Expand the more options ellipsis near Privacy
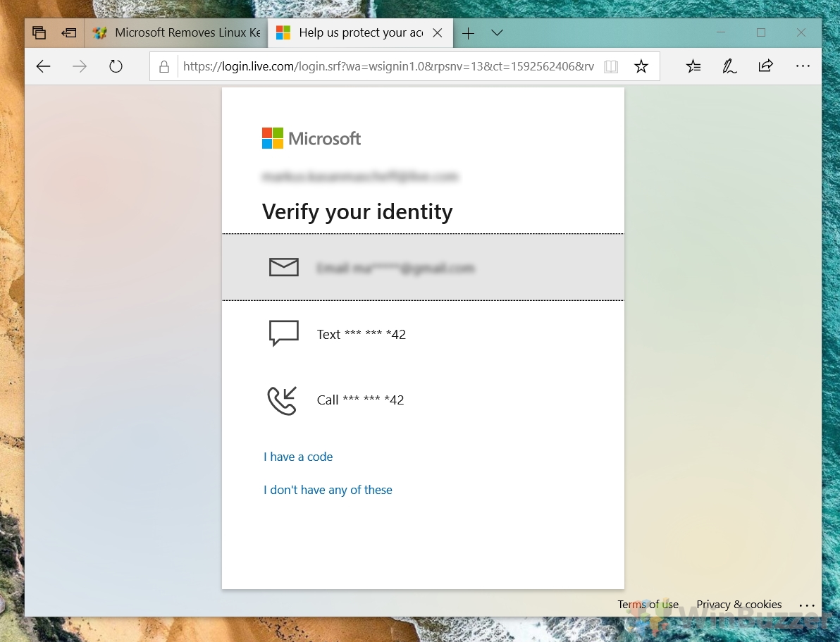Screen dimensions: 840x642 coord(807,605)
